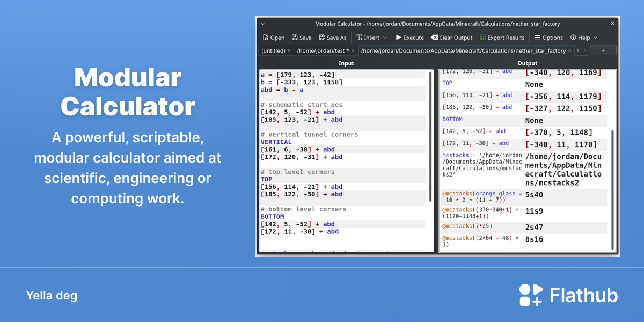Click the output result '[-327, 122, 1150]'
This screenshot has width=644, height=322.
point(562,108)
